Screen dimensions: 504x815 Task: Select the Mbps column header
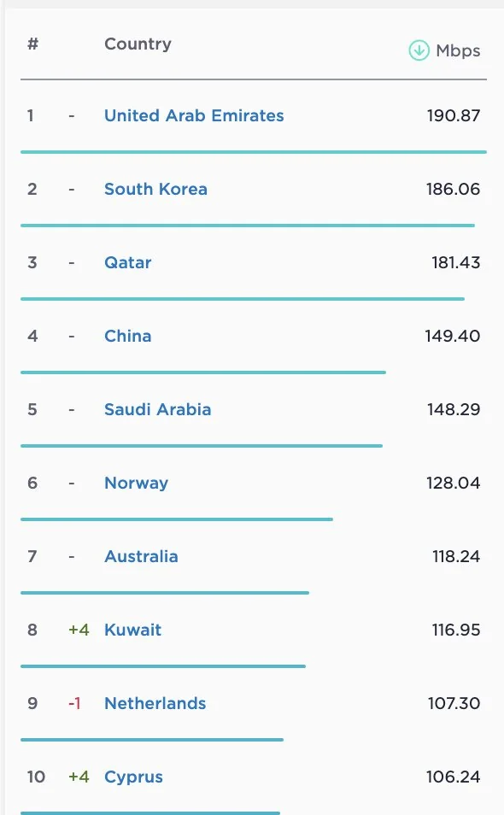(460, 50)
